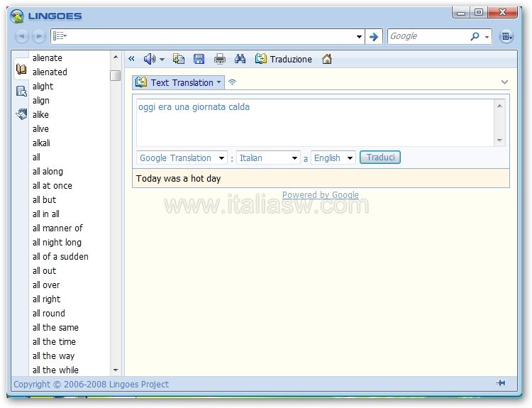Click the index list icon in search box
The width and height of the screenshot is (532, 408).
coord(60,35)
